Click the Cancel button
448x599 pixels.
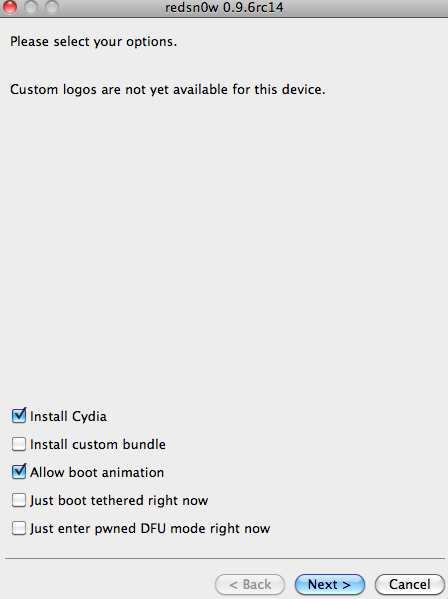tap(410, 584)
